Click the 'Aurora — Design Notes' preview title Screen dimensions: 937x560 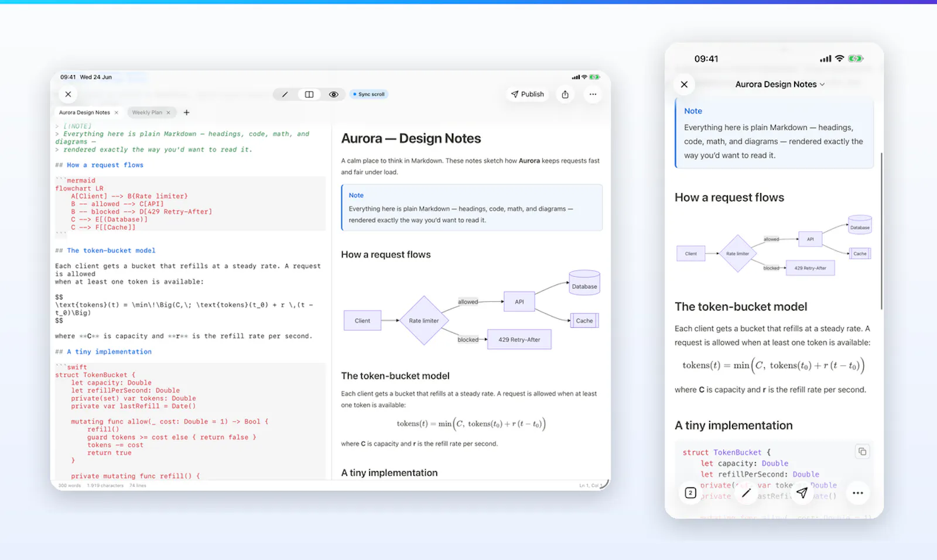click(x=411, y=138)
